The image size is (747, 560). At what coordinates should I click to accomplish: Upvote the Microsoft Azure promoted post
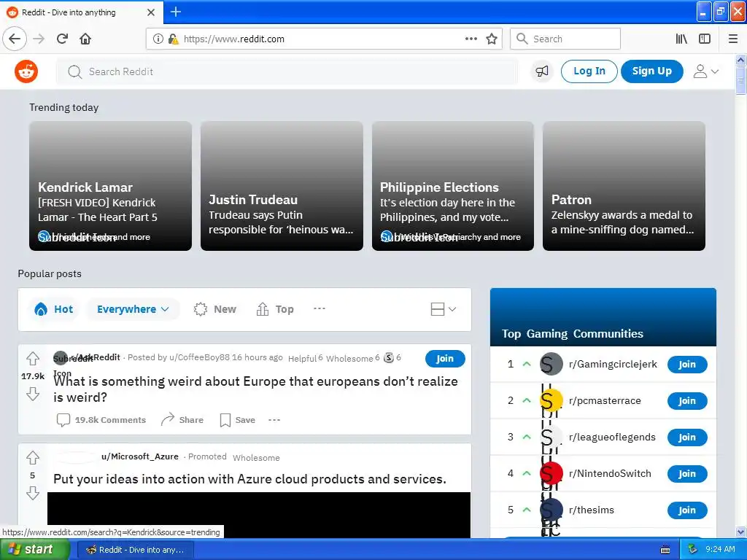tap(32, 458)
